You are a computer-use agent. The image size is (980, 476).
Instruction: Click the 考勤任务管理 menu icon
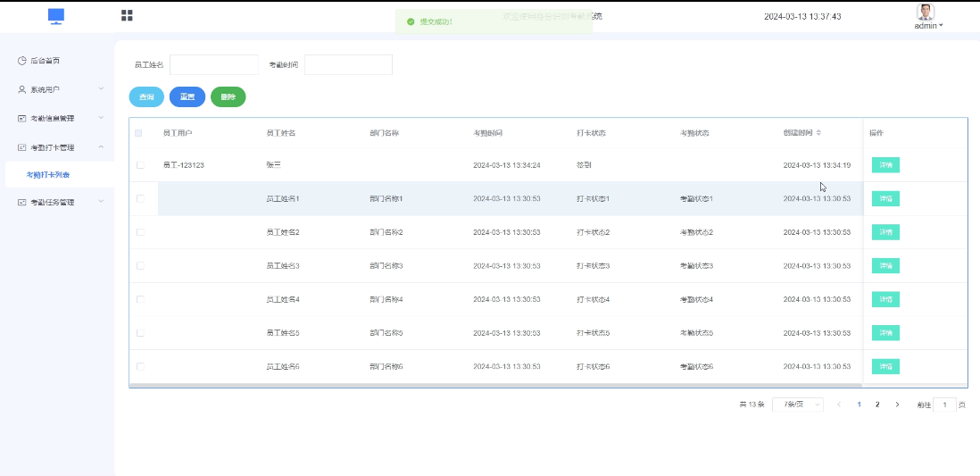click(22, 202)
